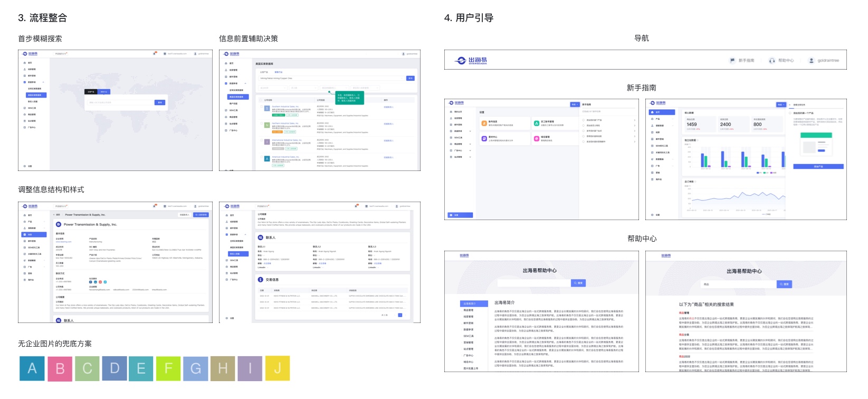This screenshot has height=399, width=868.
Task: Expand the first task chevron in 新手指南 panel
Action: [634, 120]
